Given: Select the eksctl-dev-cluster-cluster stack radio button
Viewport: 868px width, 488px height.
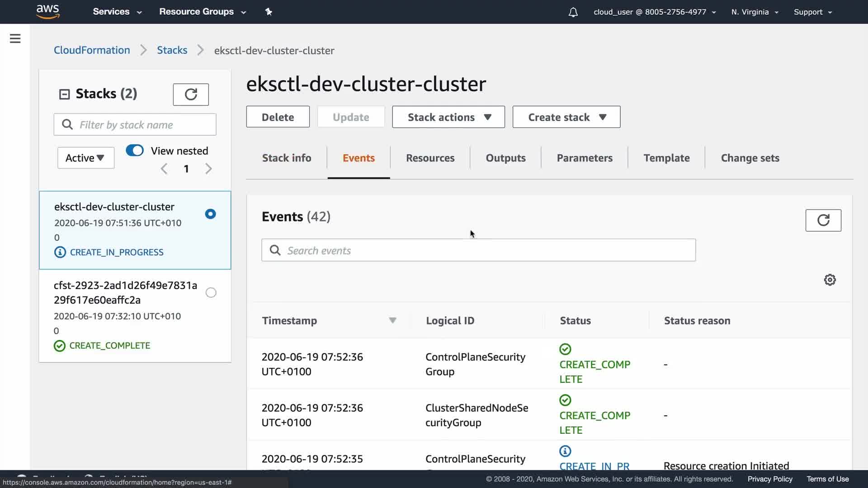Looking at the screenshot, I should [x=210, y=214].
